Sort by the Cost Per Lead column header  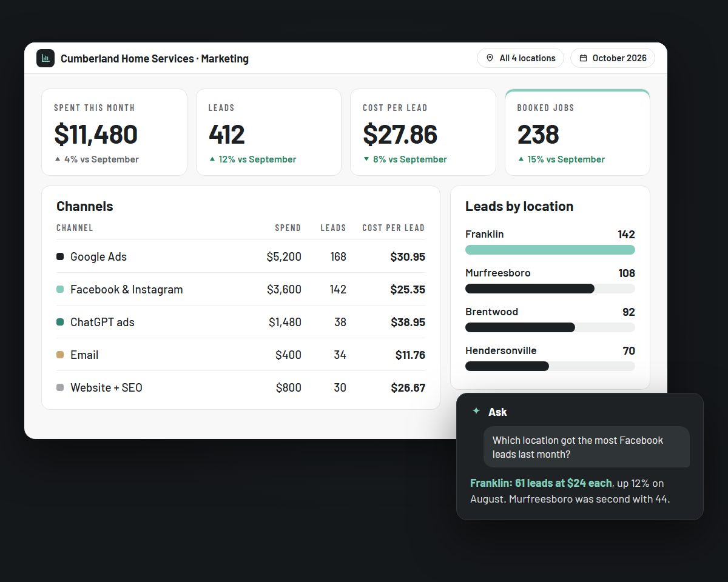point(394,228)
